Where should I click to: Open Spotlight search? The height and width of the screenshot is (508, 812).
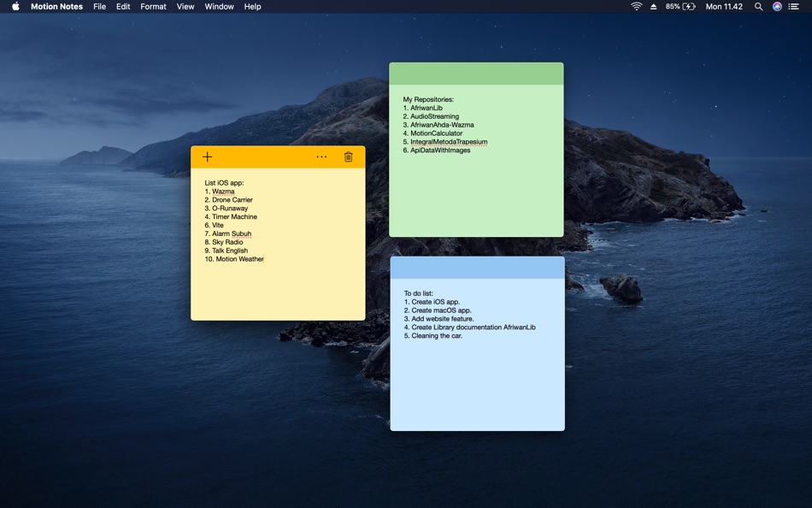[758, 7]
